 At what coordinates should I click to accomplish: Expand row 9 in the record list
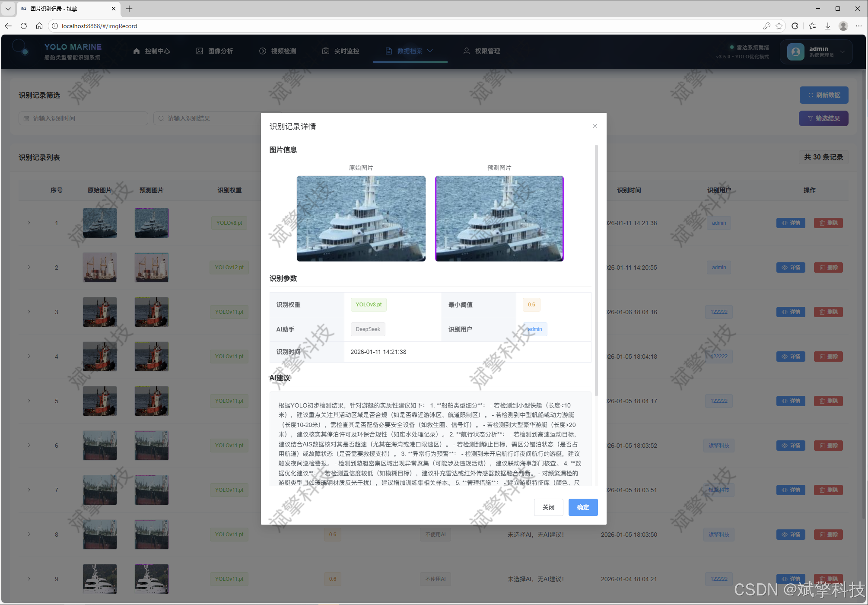coord(29,579)
